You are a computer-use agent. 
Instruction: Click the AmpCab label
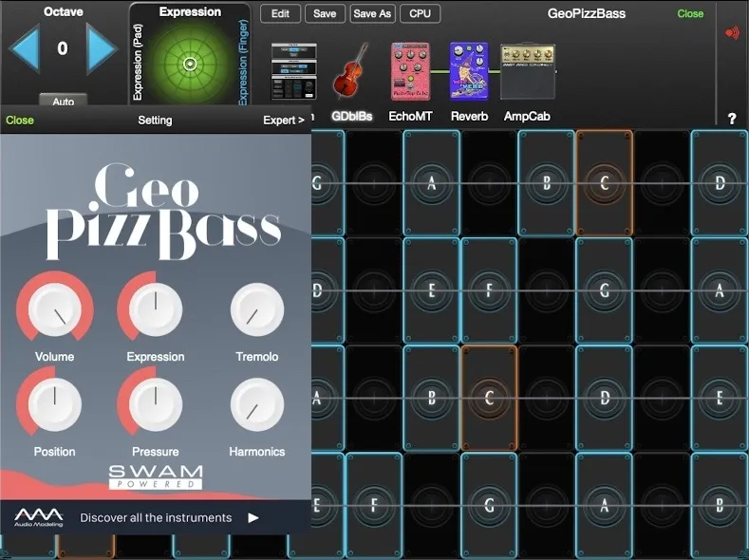[527, 116]
